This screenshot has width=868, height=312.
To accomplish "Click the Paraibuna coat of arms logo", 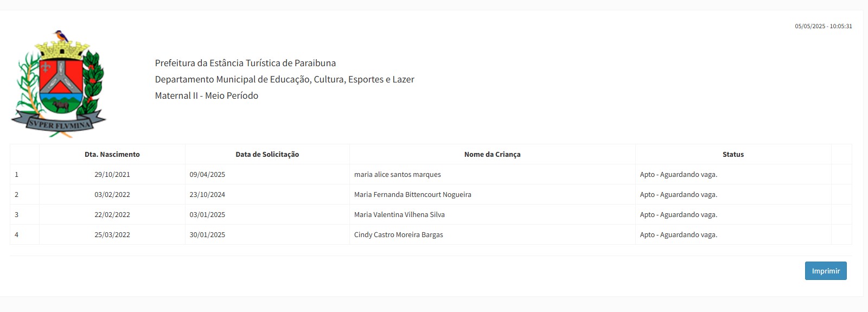I will [59, 84].
